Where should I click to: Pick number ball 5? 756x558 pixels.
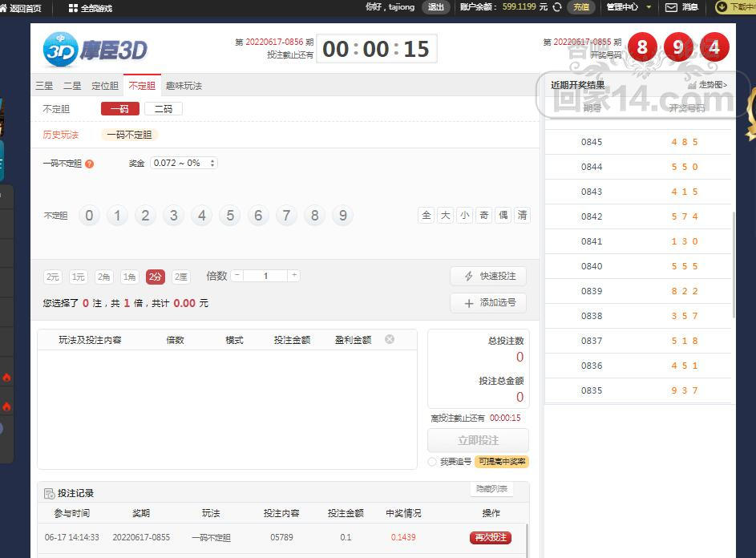[230, 216]
